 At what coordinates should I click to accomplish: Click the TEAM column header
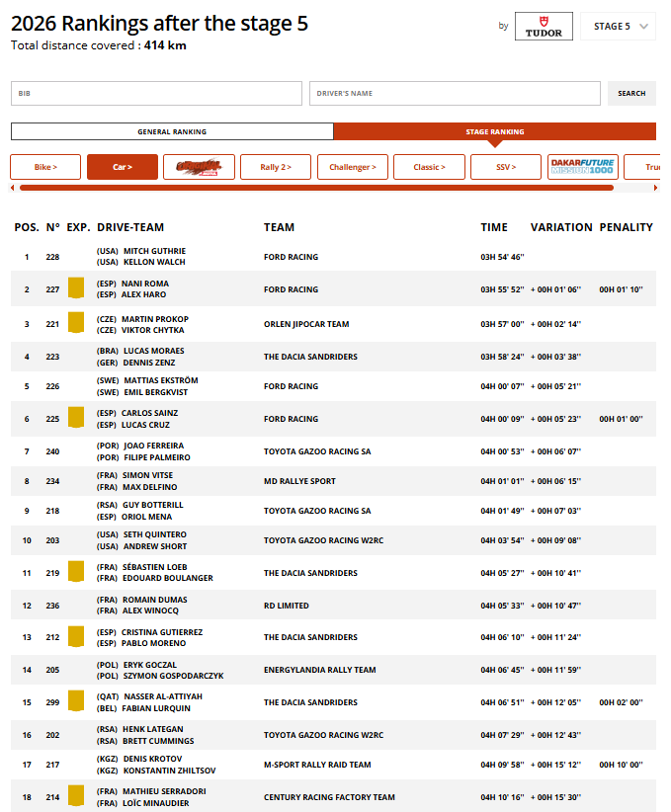(279, 227)
